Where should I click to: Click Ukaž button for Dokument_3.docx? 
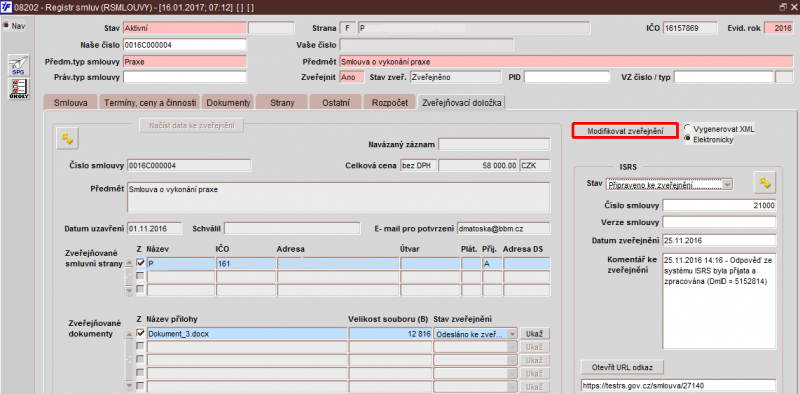[535, 334]
